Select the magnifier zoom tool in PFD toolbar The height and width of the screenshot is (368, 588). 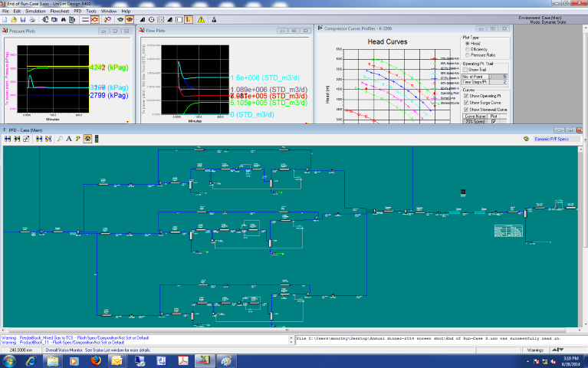tap(60, 139)
